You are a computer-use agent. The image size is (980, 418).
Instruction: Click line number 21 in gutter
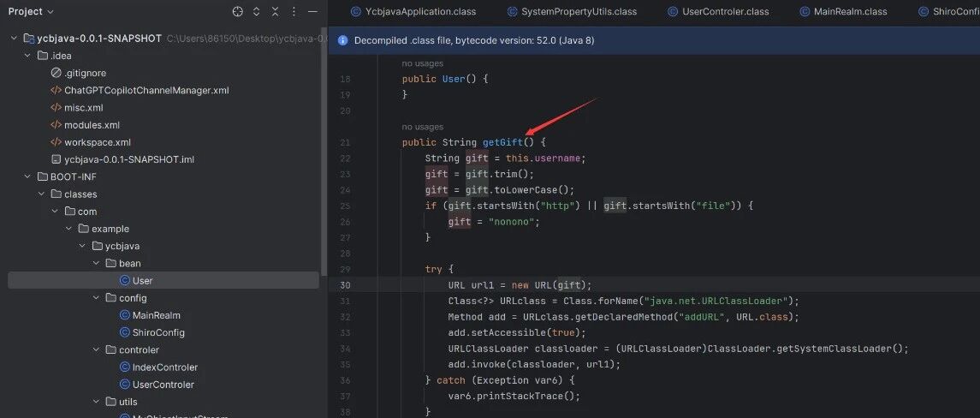point(345,143)
